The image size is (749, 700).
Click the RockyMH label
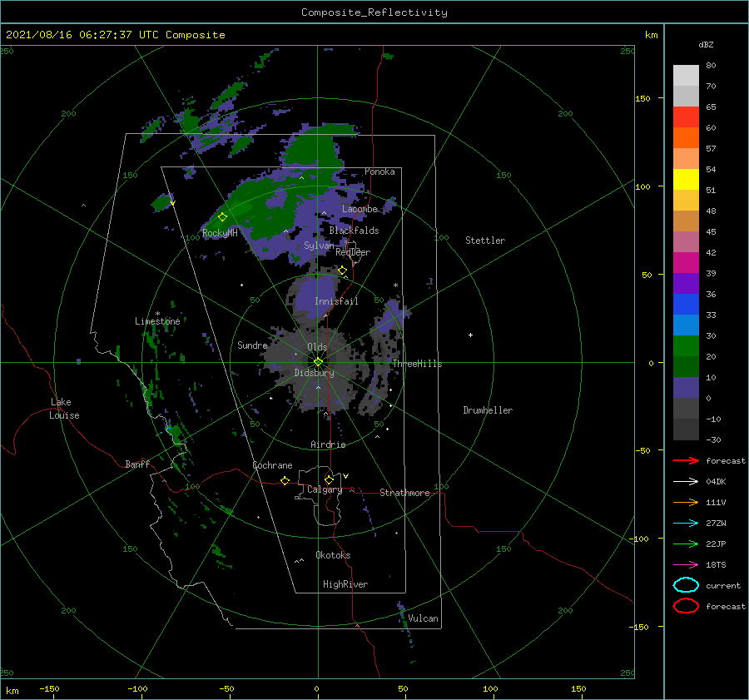[x=220, y=233]
